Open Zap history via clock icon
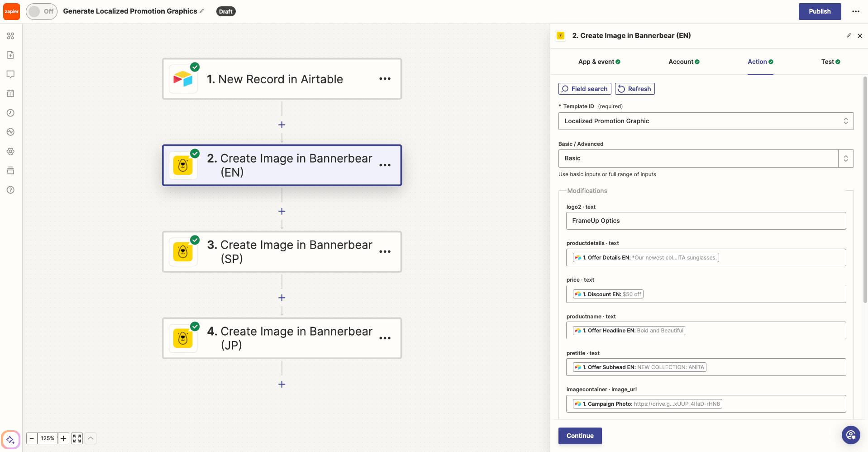Viewport: 868px width, 452px height. click(x=10, y=113)
